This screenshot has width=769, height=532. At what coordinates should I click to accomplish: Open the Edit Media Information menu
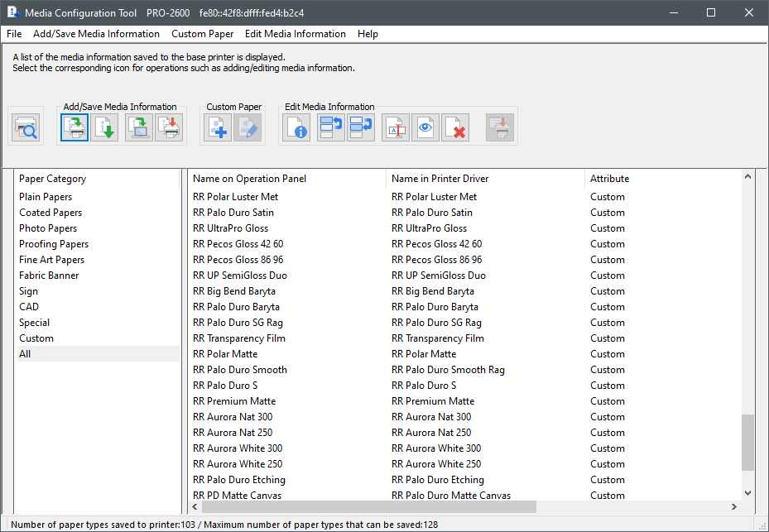click(x=295, y=34)
